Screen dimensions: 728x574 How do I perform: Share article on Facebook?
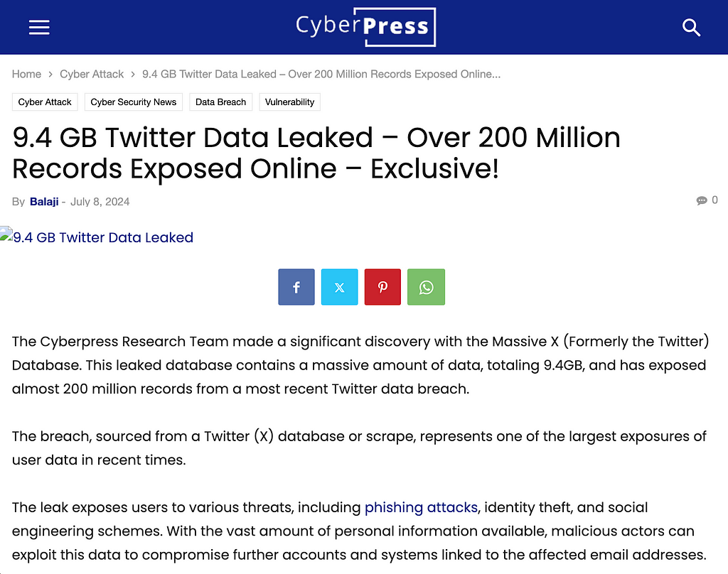(x=296, y=287)
